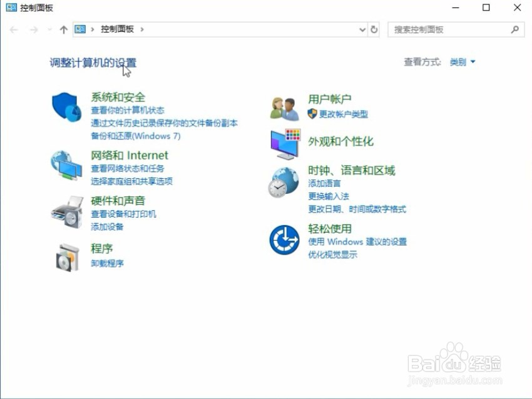Open the Clock, Language and Region globe icon
Image resolution: width=532 pixels, height=399 pixels.
click(284, 183)
